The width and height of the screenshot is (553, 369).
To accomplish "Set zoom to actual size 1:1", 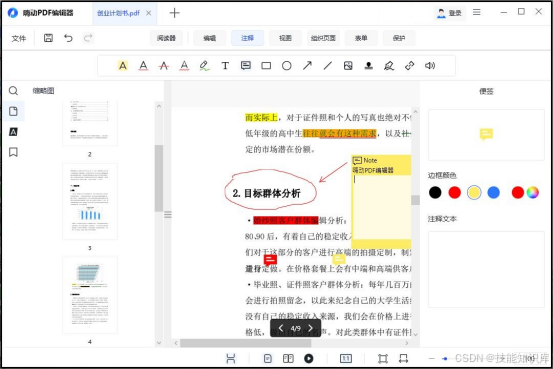I will 346,358.
